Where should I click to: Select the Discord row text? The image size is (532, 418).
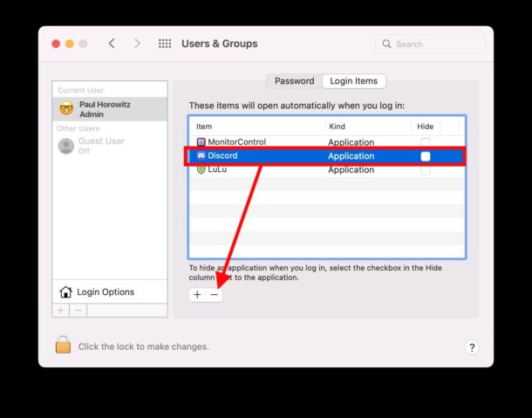pos(222,155)
